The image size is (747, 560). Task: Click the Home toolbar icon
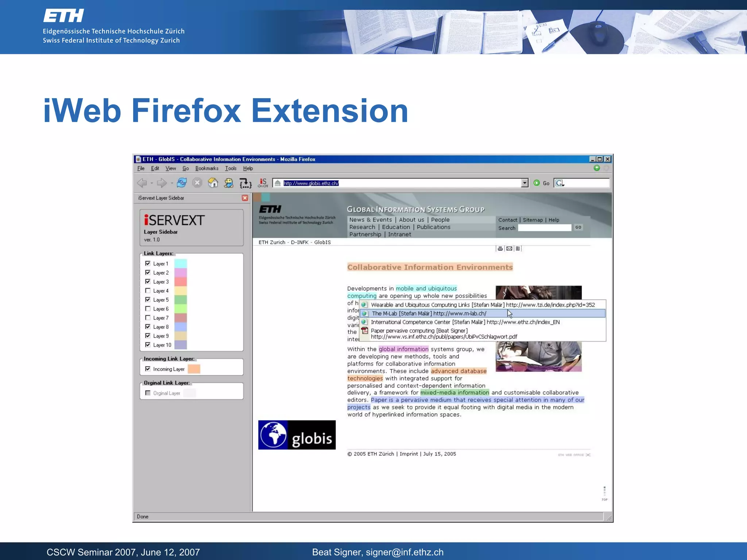click(x=213, y=183)
